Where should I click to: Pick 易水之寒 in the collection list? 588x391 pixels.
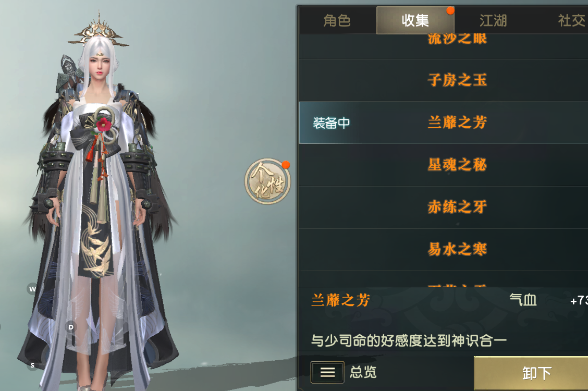tap(443, 250)
